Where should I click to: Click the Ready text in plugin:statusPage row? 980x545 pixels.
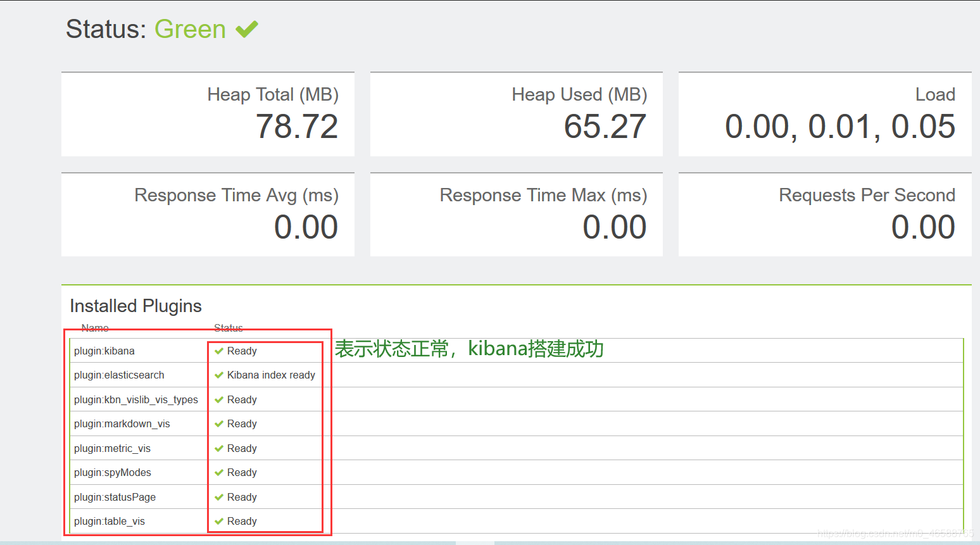[242, 497]
